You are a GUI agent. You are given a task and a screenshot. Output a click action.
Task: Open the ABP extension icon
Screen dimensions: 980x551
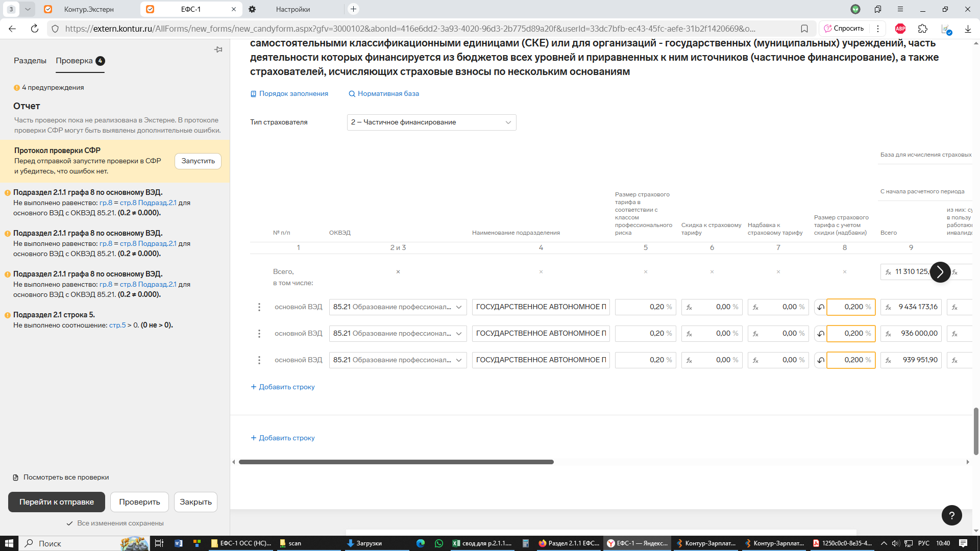point(900,29)
